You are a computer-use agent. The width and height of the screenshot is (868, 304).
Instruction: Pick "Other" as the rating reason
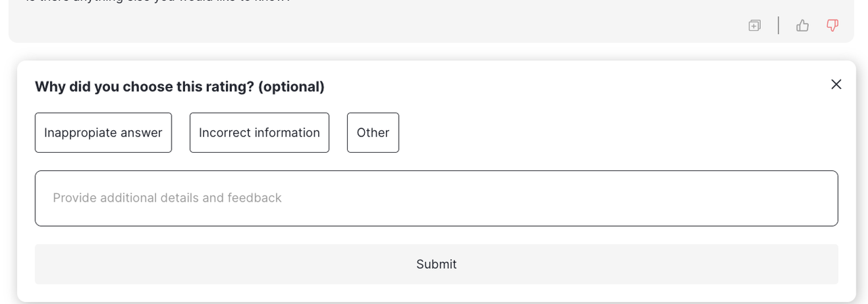click(373, 132)
